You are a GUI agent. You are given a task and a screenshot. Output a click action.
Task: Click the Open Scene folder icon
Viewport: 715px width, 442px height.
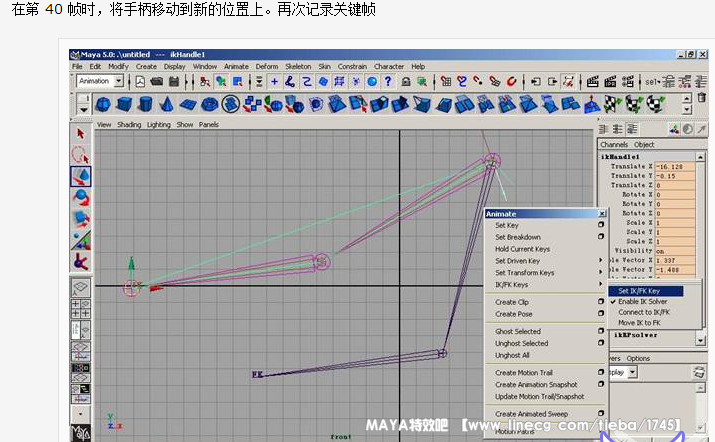pos(156,82)
